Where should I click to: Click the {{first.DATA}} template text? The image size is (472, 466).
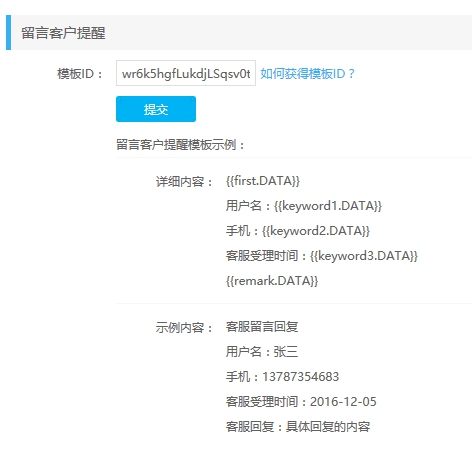(263, 181)
